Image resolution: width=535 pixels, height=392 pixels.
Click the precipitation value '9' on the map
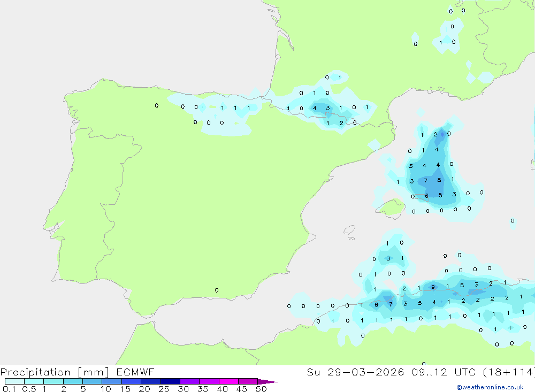pyautogui.click(x=433, y=287)
